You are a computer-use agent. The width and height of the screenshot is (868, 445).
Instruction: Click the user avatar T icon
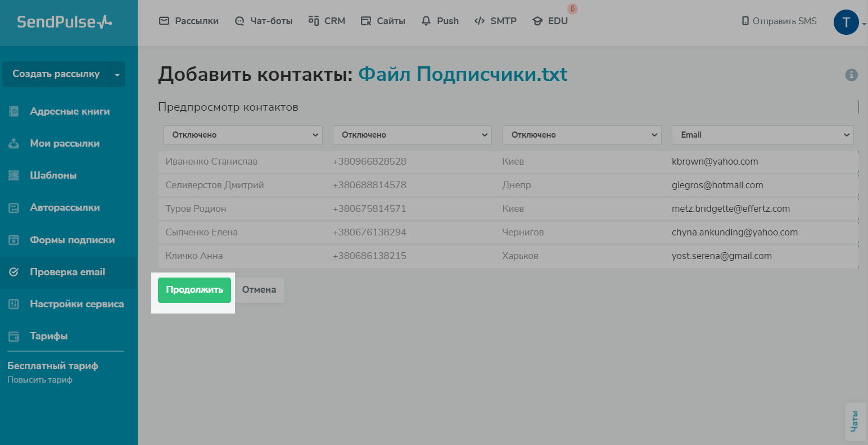[846, 22]
